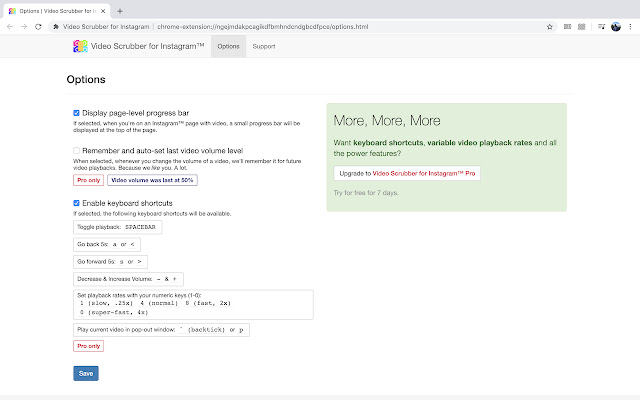Image resolution: width=640 pixels, height=400 pixels.
Task: Switch to the Options nav tab
Action: 229,46
